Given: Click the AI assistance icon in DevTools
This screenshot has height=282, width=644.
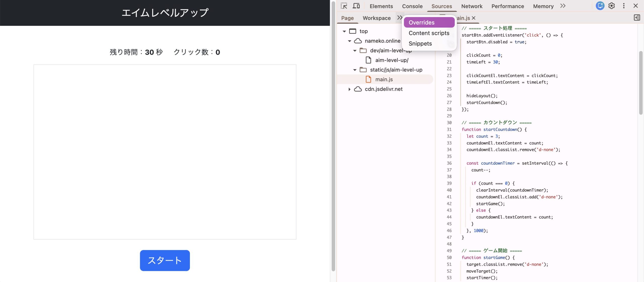Looking at the screenshot, I should point(600,6).
